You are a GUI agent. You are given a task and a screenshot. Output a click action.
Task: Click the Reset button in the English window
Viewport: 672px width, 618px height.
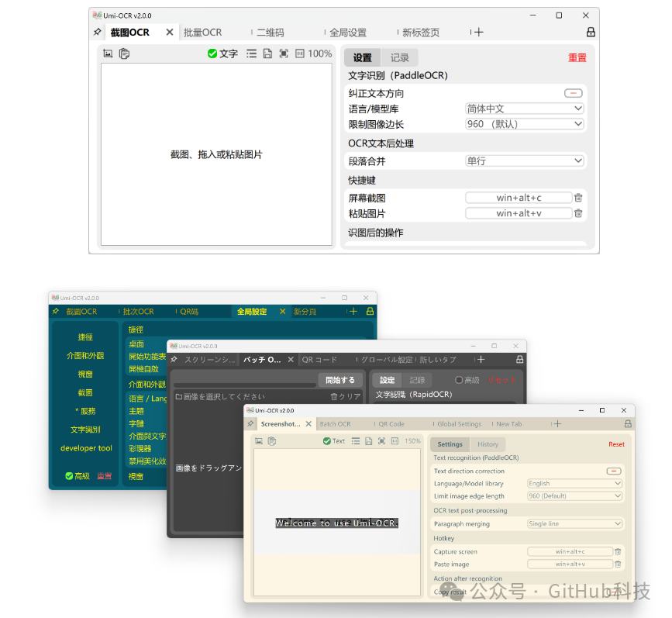click(x=616, y=444)
